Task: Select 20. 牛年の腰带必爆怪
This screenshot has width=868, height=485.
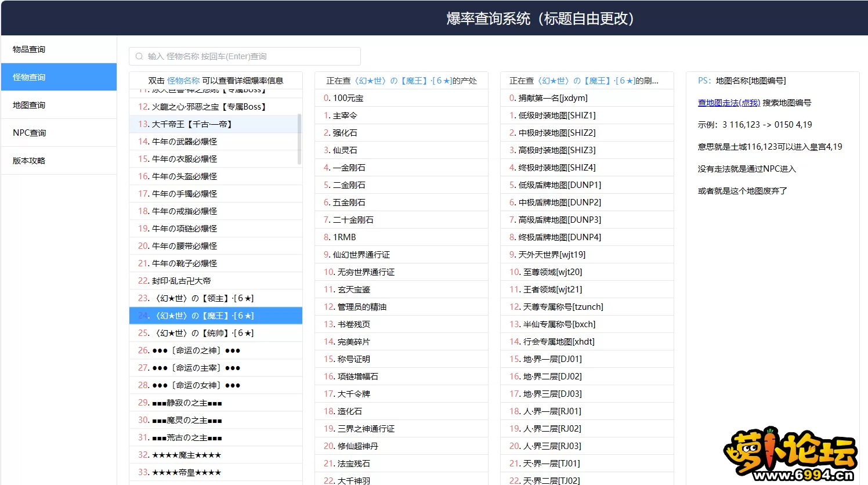Action: [x=216, y=246]
